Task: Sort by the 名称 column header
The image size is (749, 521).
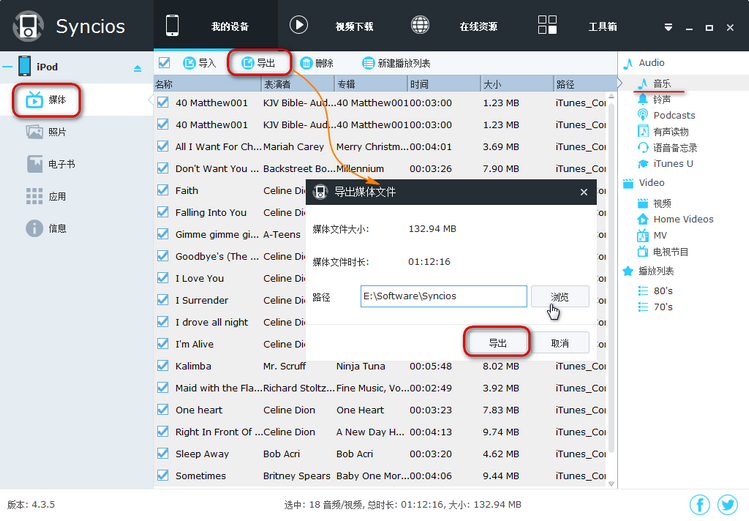Action: [x=207, y=85]
